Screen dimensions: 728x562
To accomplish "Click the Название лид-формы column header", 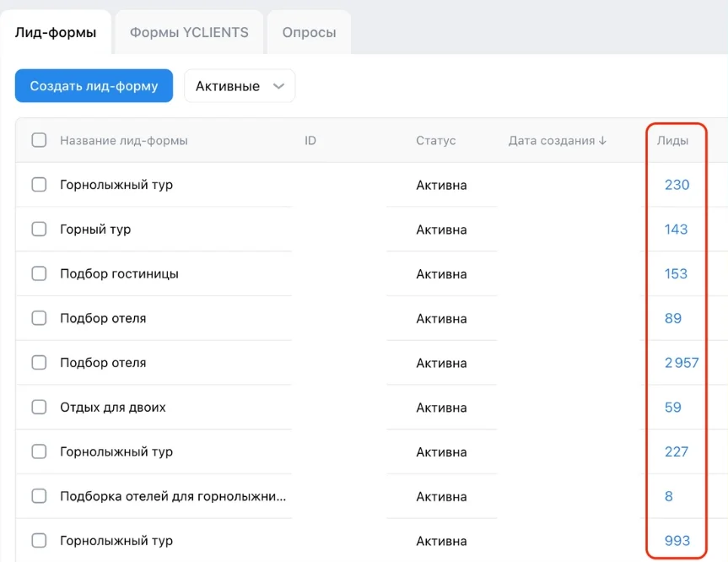I will click(x=123, y=140).
